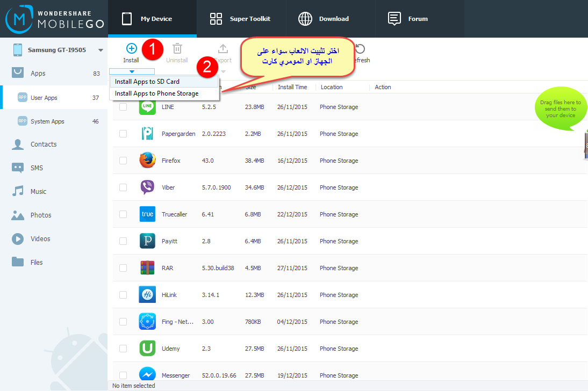The width and height of the screenshot is (588, 391).
Task: Tick the Viber app checkbox
Action: tap(123, 187)
